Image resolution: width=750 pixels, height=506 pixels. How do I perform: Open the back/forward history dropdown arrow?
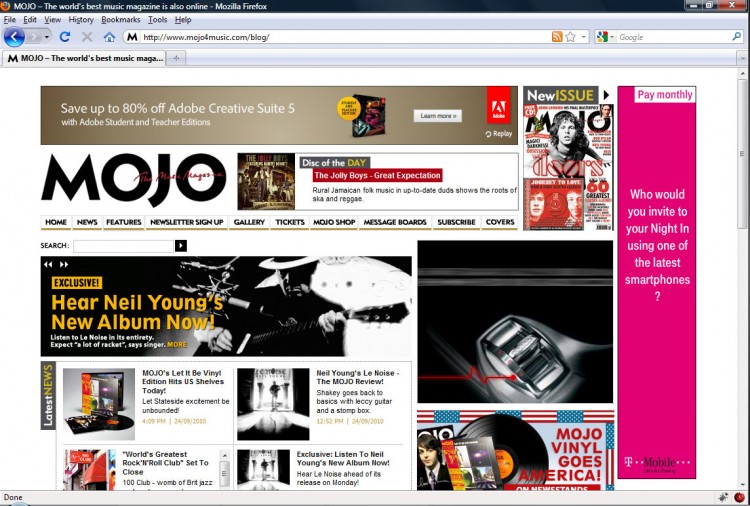click(47, 37)
